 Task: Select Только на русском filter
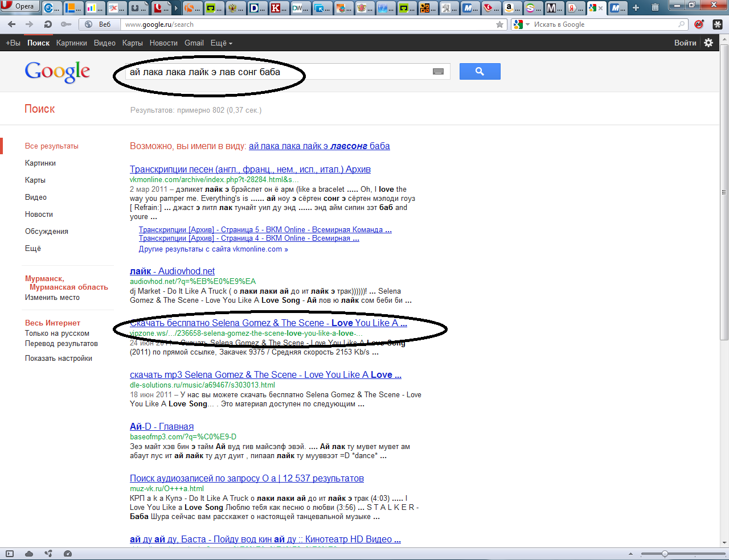(x=57, y=333)
